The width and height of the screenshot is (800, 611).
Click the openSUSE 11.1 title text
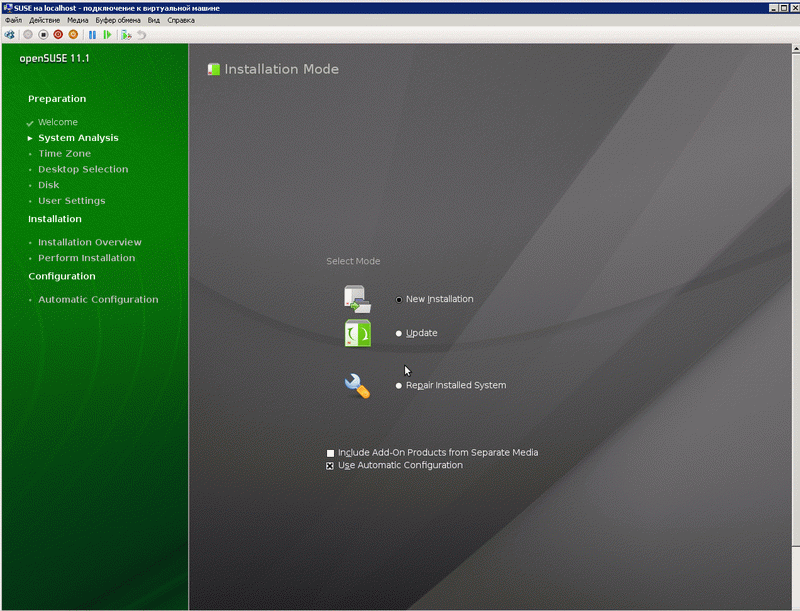click(x=54, y=58)
